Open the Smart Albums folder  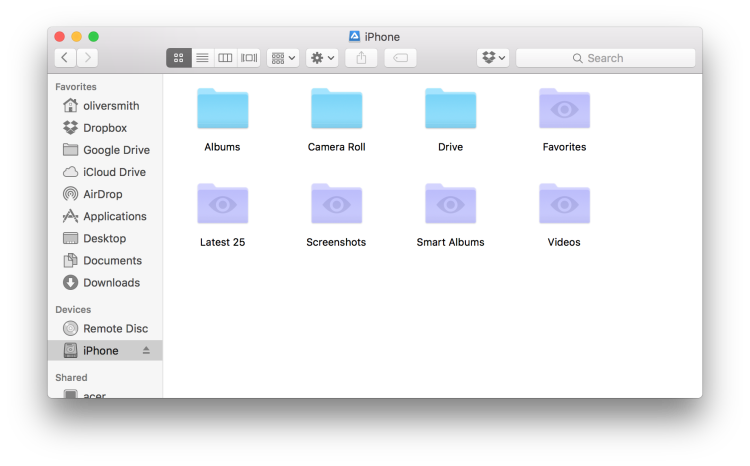pos(450,204)
